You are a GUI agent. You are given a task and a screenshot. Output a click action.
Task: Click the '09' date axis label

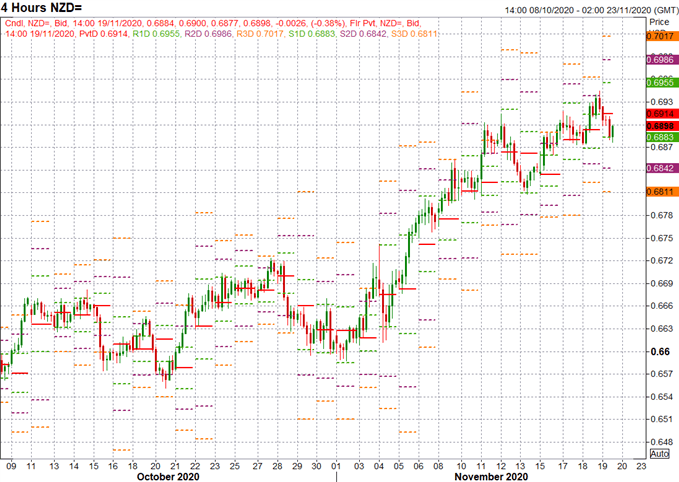11,466
